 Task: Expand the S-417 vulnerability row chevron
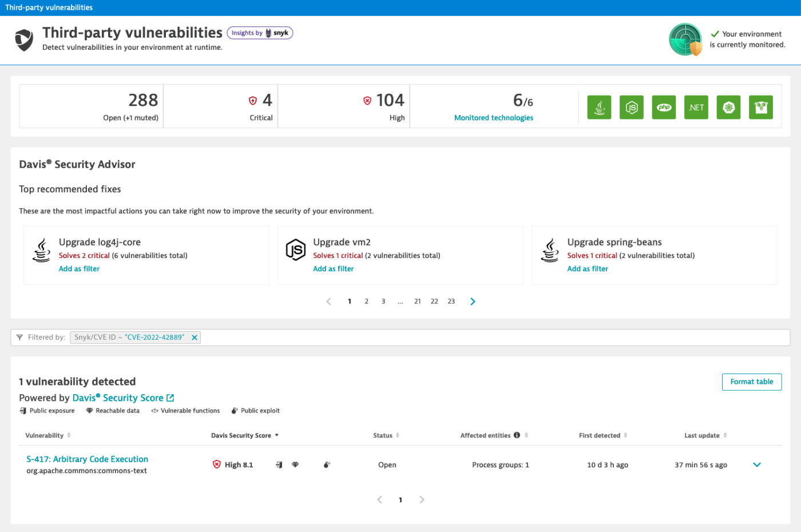(757, 464)
